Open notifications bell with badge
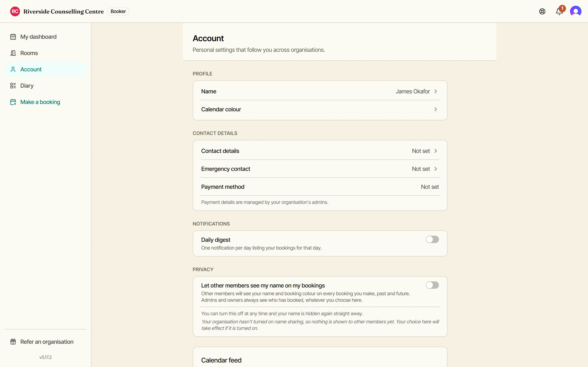The height and width of the screenshot is (367, 588). pos(560,11)
